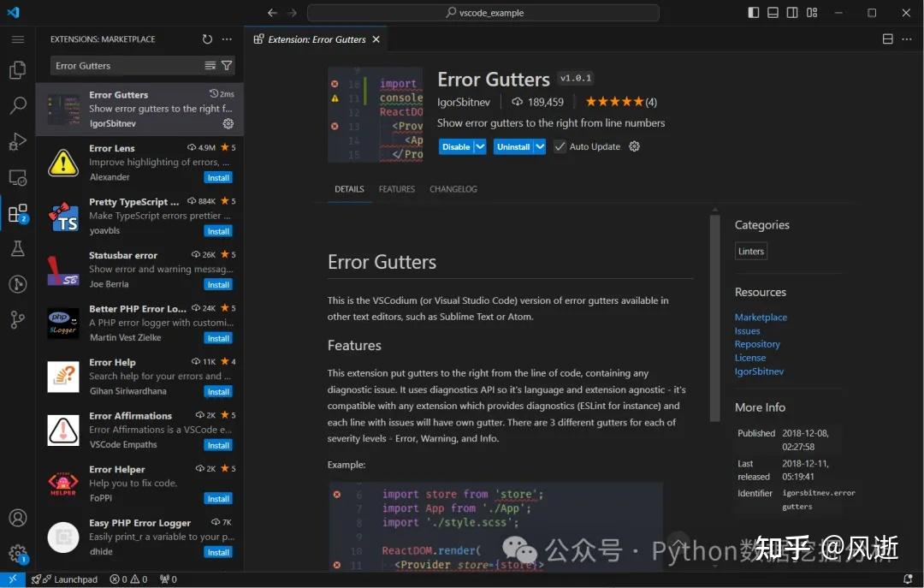Image resolution: width=924 pixels, height=588 pixels.
Task: Open the Testing flask icon
Action: tap(17, 249)
